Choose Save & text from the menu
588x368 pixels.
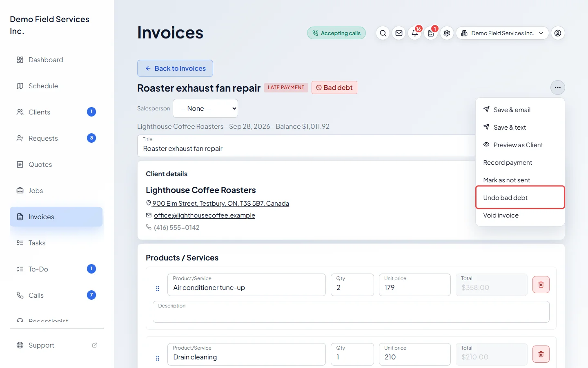(x=520, y=127)
